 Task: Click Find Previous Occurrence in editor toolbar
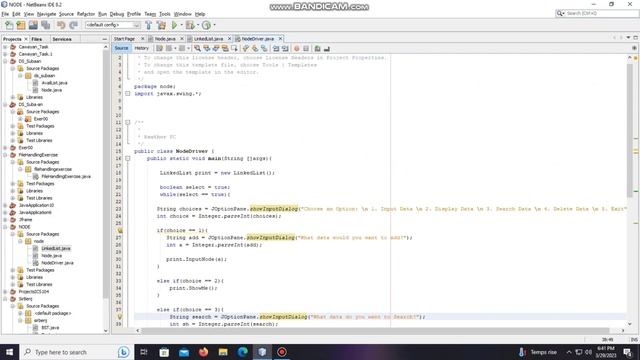[x=207, y=48]
